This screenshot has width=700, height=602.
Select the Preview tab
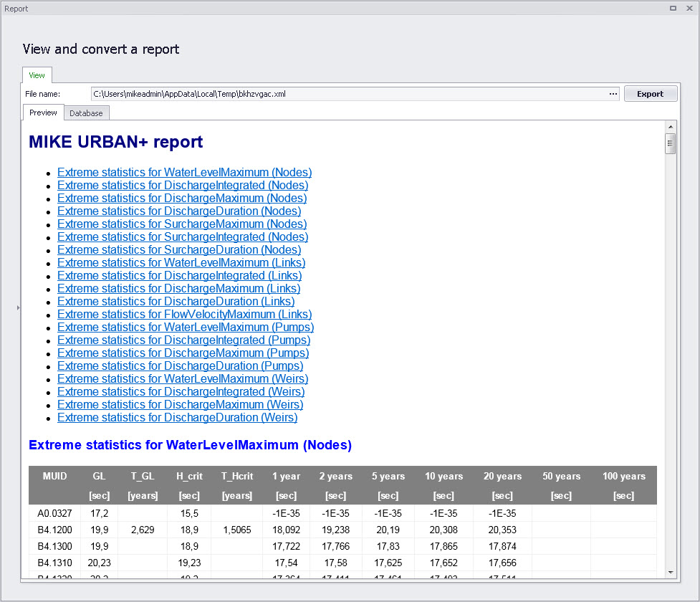(x=43, y=113)
